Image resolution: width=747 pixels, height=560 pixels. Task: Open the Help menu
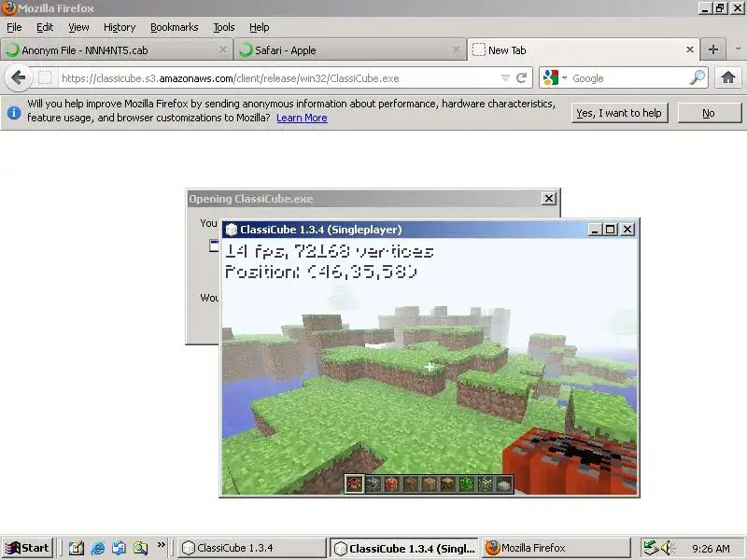[x=260, y=27]
